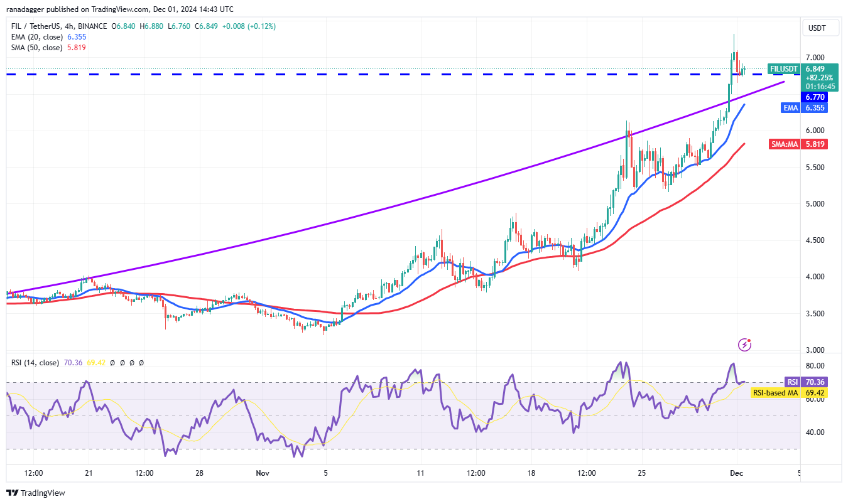
Task: Click the 25 date label on time axis
Action: point(642,472)
